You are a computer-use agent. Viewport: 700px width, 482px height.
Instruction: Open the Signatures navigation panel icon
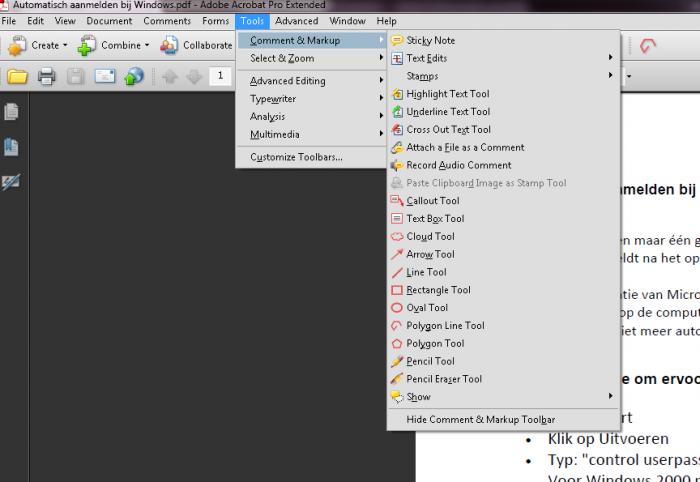11,182
